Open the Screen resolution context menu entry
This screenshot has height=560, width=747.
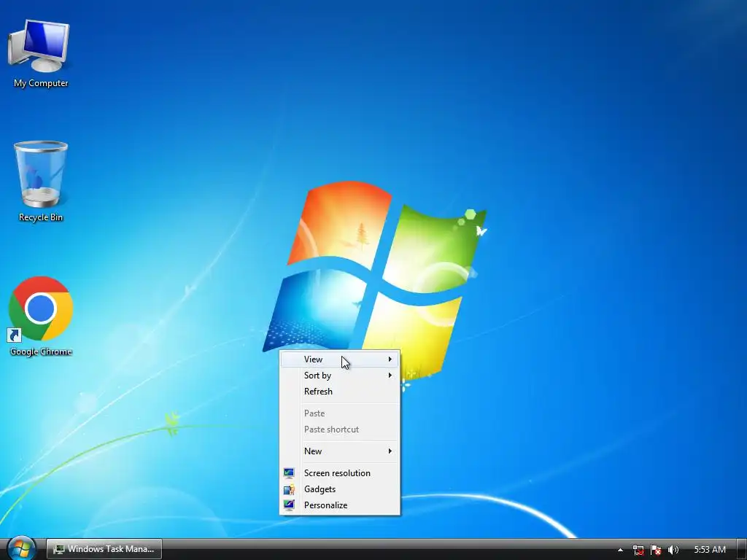(340, 472)
